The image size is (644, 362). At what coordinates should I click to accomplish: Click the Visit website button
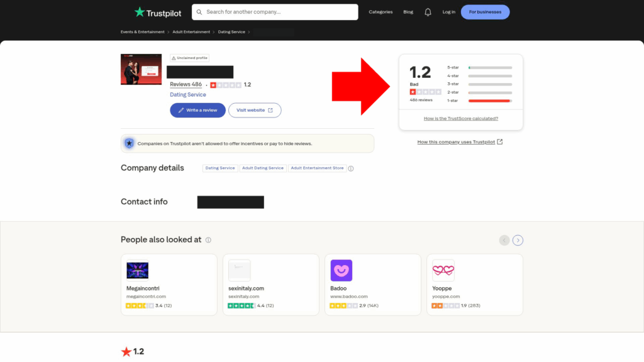pos(255,110)
